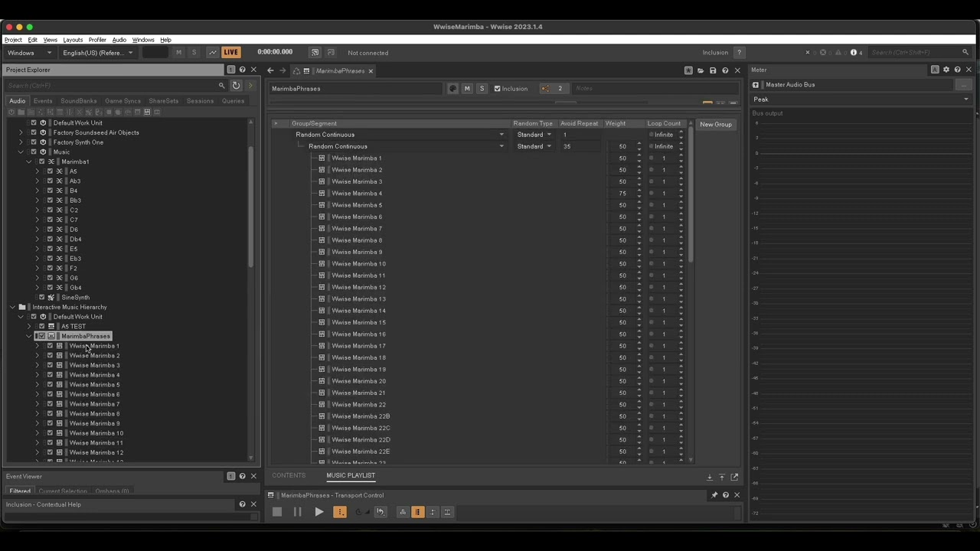Increase weight stepper for Wwise Marimba 4
Viewport: 980px width, 551px height.
(639, 191)
